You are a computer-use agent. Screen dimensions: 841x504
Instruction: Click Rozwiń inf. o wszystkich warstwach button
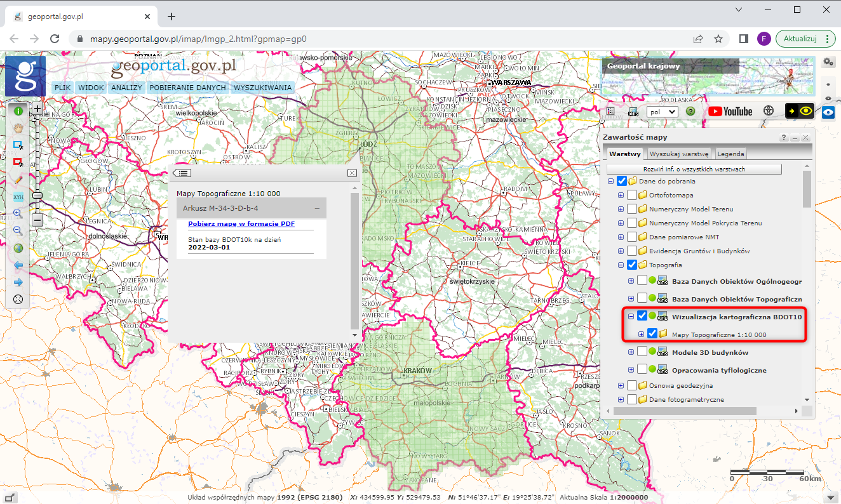tap(694, 169)
